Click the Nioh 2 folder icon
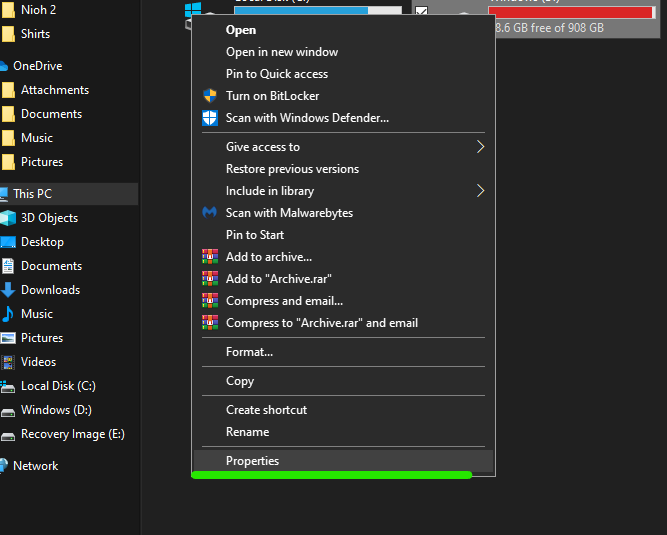 [x=8, y=10]
